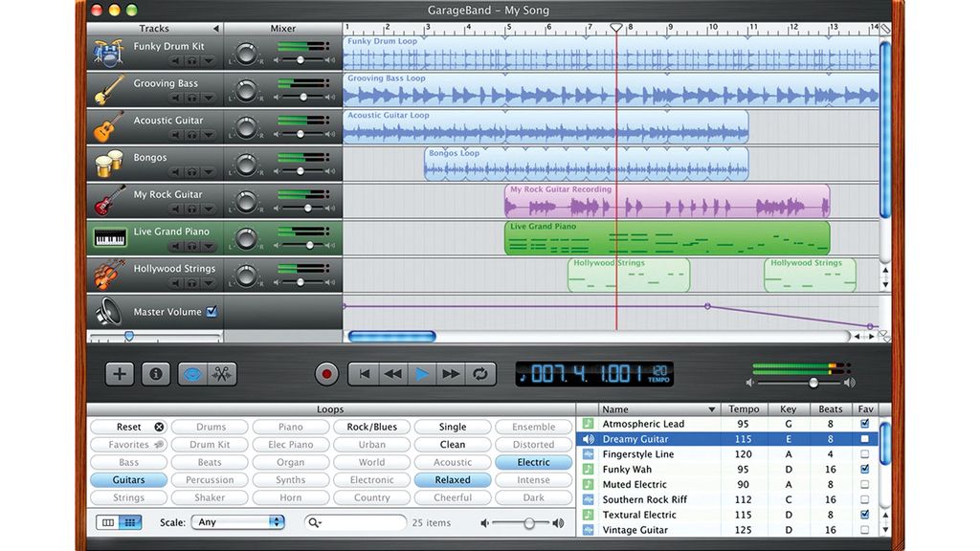This screenshot has height=551, width=980.
Task: Select the Rock/Blues loop category
Action: pos(371,426)
